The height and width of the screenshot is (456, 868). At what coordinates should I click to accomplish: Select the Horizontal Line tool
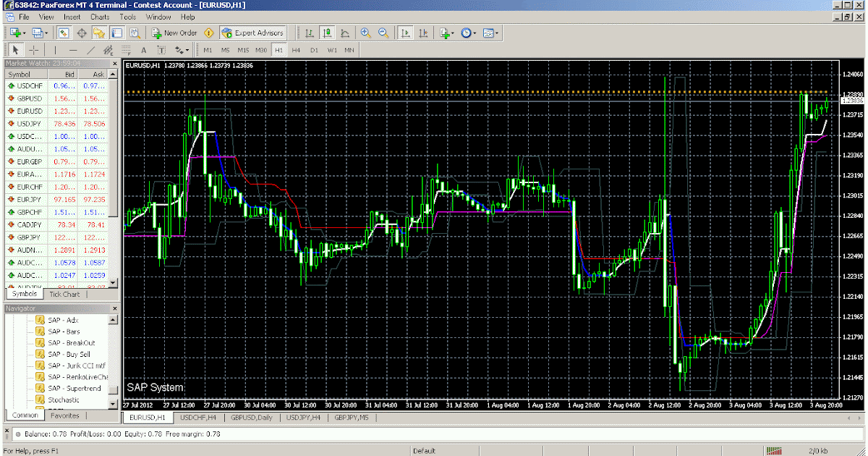(x=73, y=50)
